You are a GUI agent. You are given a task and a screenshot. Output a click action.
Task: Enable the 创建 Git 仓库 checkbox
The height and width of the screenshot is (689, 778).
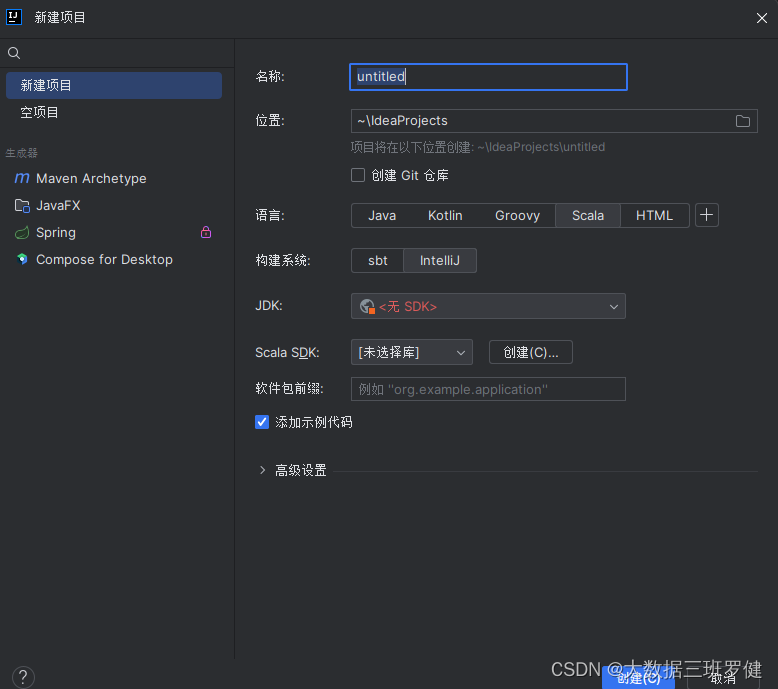358,175
